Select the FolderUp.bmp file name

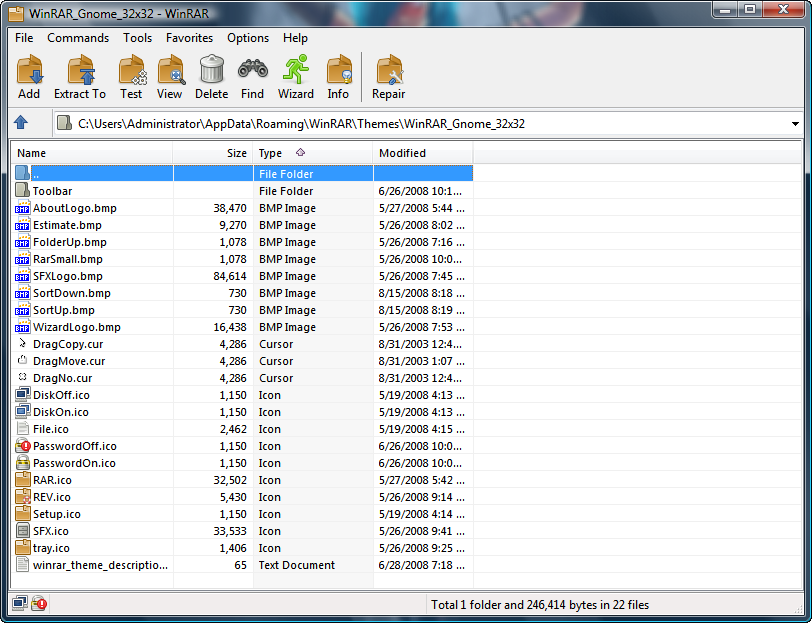tap(70, 242)
